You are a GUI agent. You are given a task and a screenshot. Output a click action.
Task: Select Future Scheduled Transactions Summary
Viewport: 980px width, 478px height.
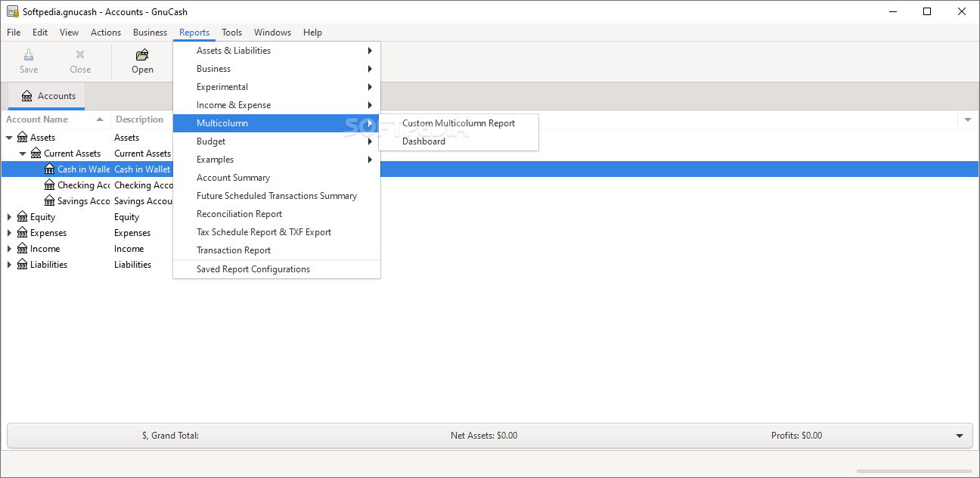coord(277,196)
